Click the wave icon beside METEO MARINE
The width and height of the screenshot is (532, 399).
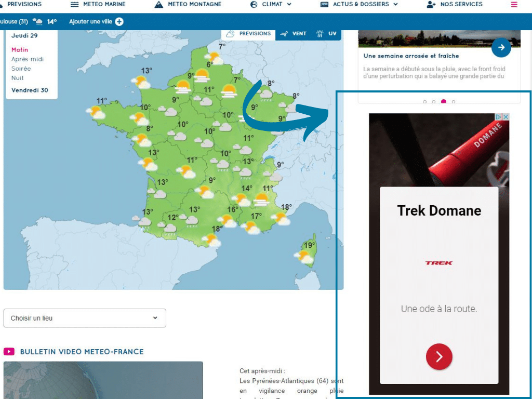point(75,4)
